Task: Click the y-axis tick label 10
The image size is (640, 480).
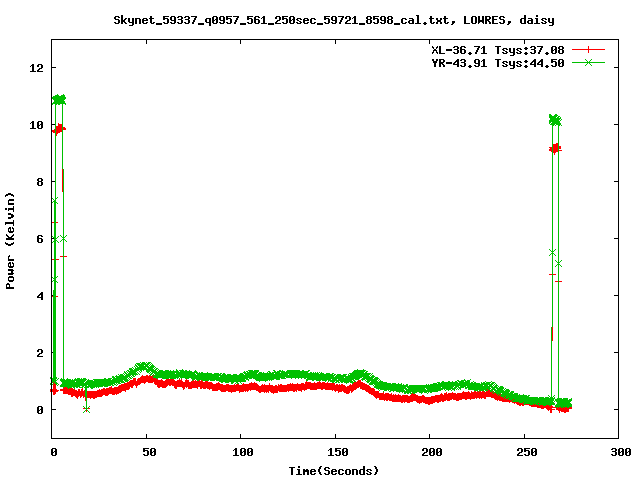Action: pyautogui.click(x=37, y=125)
